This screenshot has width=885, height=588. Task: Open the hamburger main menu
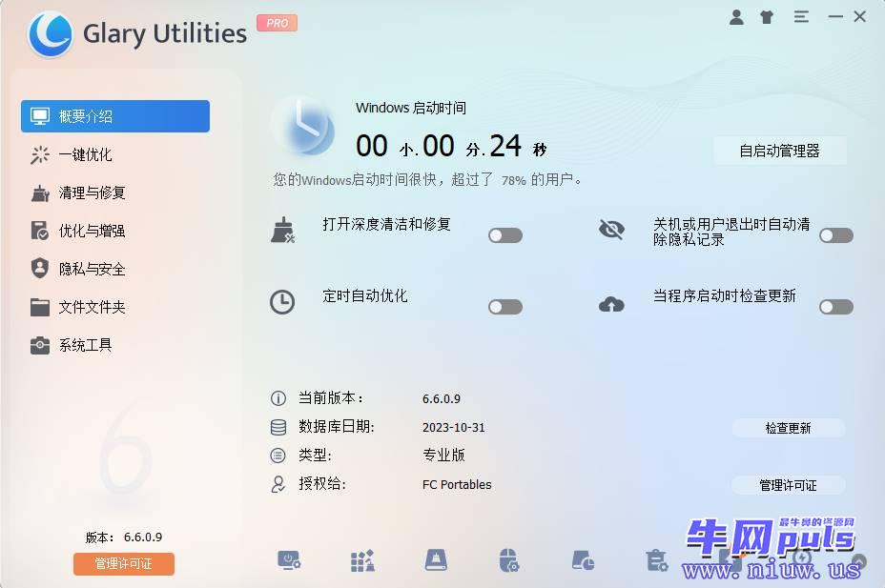(801, 17)
